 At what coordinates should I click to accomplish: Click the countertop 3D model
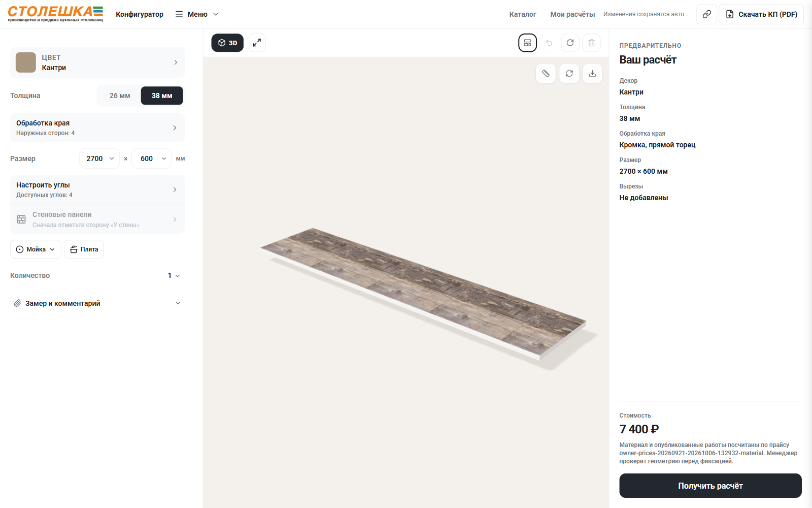pos(423,294)
